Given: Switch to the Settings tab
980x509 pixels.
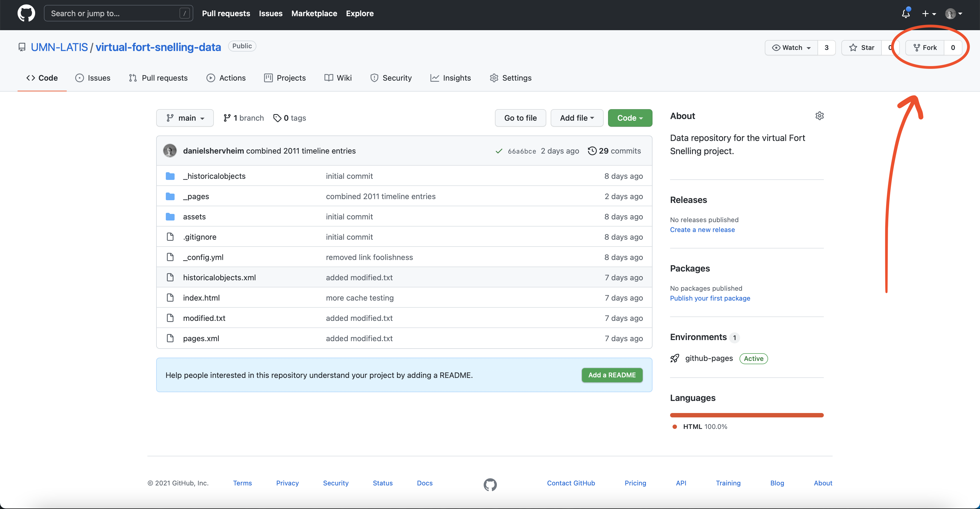Looking at the screenshot, I should pos(511,78).
